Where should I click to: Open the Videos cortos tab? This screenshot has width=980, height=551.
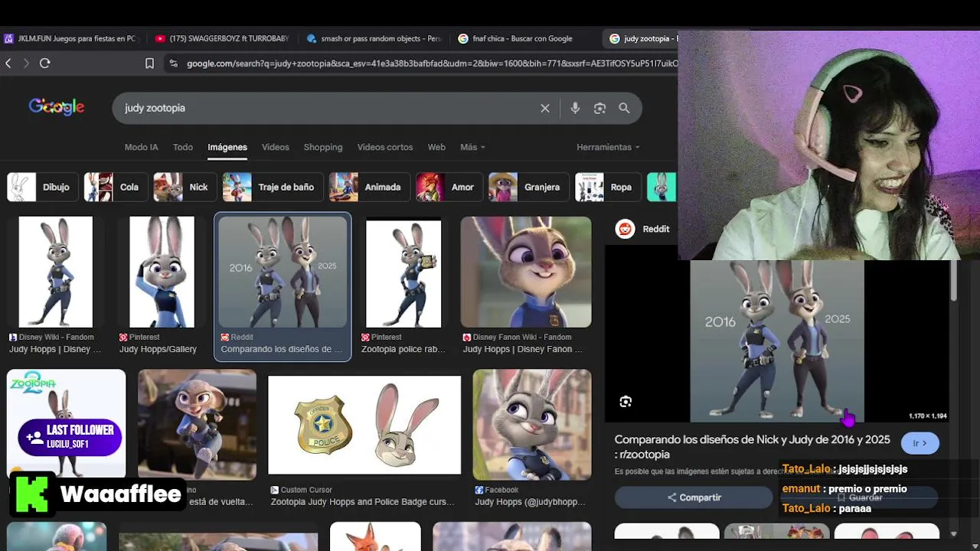coord(385,147)
